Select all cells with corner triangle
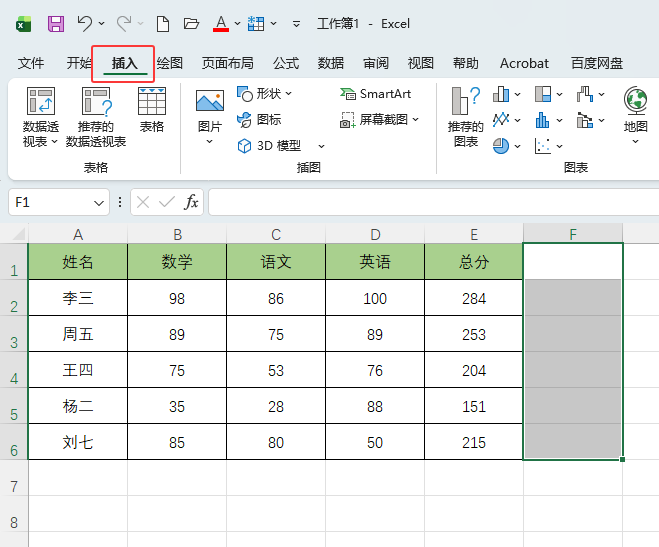 coord(18,233)
